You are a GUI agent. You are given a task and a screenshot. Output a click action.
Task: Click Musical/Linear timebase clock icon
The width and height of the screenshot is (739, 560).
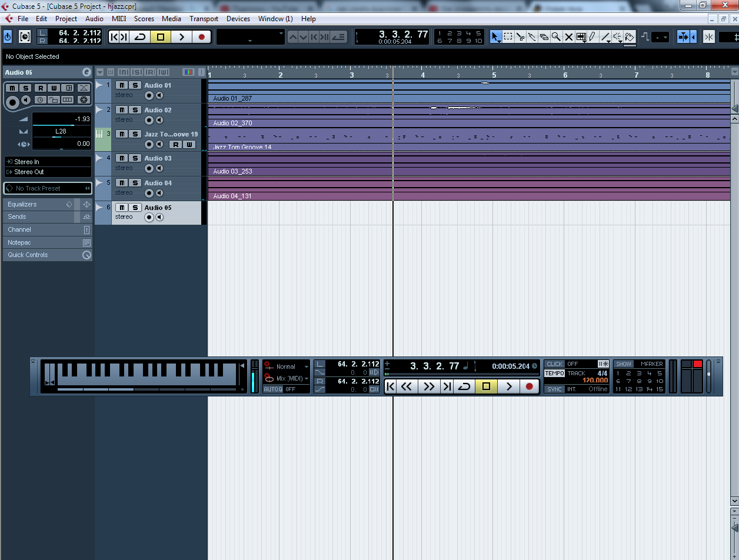click(x=40, y=100)
